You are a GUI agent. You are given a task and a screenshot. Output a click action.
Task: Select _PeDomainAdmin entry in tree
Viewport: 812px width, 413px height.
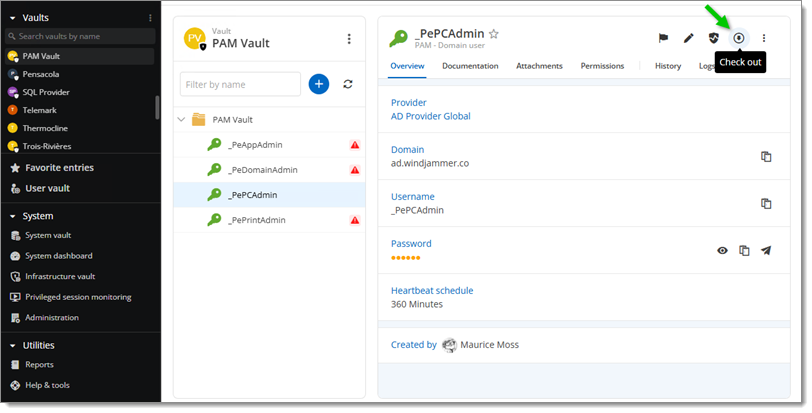[262, 170]
